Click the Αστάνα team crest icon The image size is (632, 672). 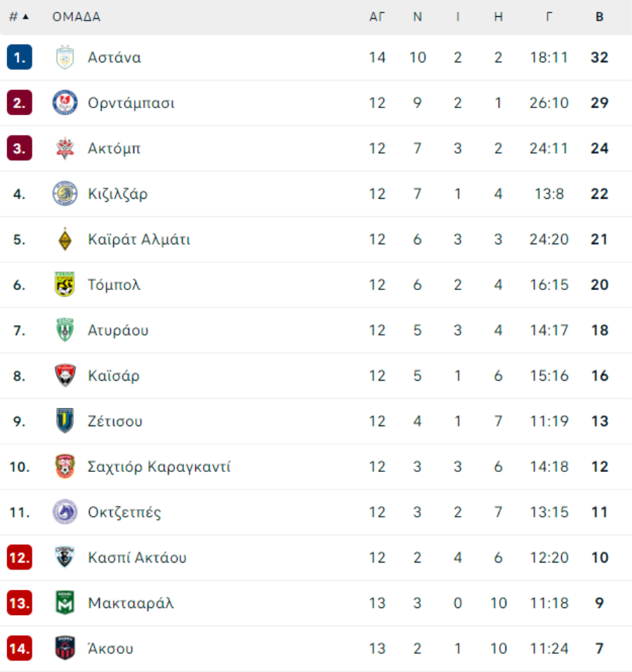coord(65,57)
